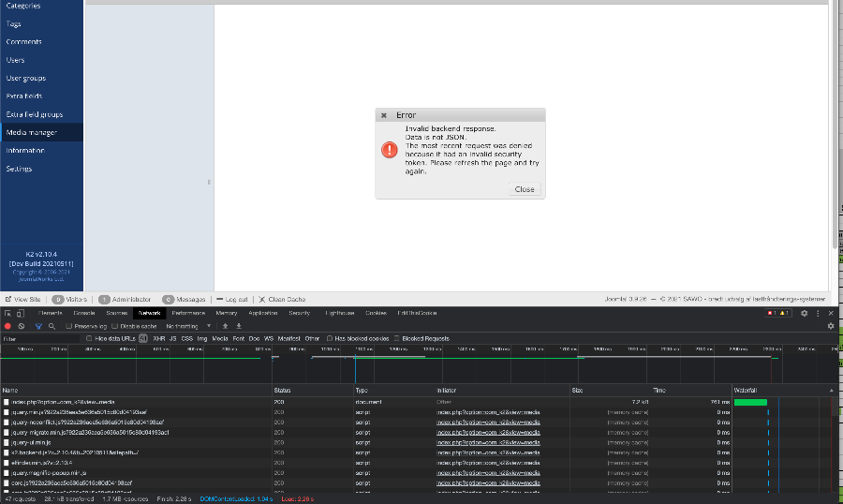The image size is (843, 504).
Task: Switch to the Sources tab
Action: pyautogui.click(x=117, y=313)
